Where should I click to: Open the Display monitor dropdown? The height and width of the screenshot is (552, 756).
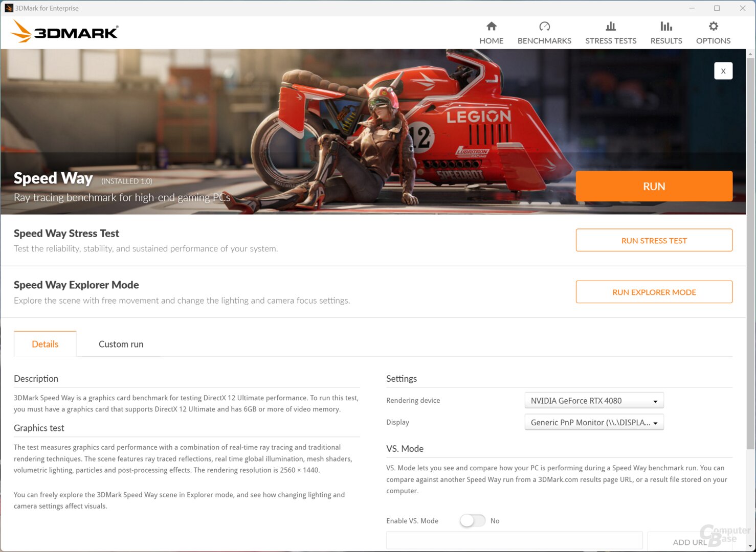point(594,422)
